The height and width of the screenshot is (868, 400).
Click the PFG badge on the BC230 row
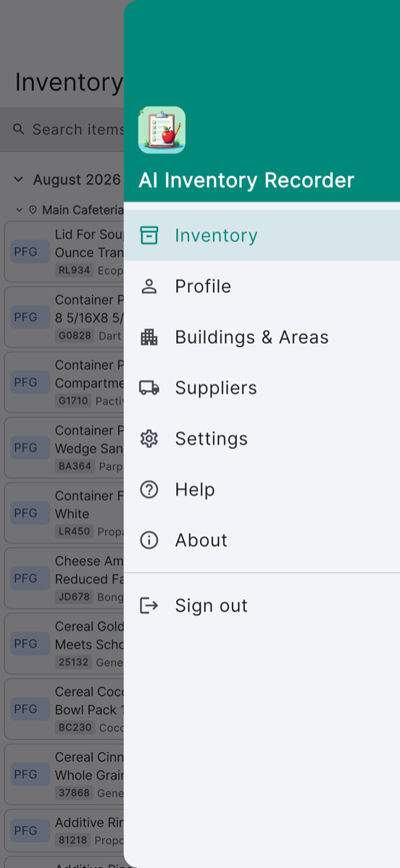point(30,709)
